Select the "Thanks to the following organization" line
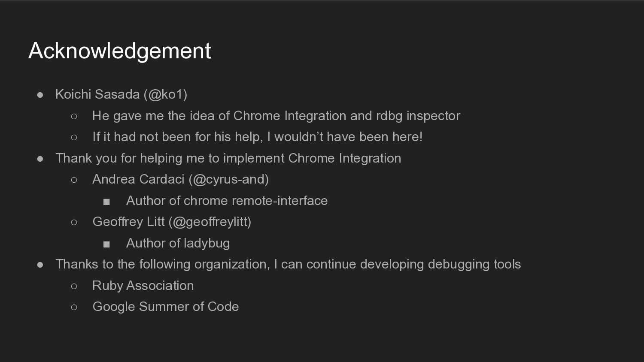This screenshot has width=644, height=362. tap(288, 264)
